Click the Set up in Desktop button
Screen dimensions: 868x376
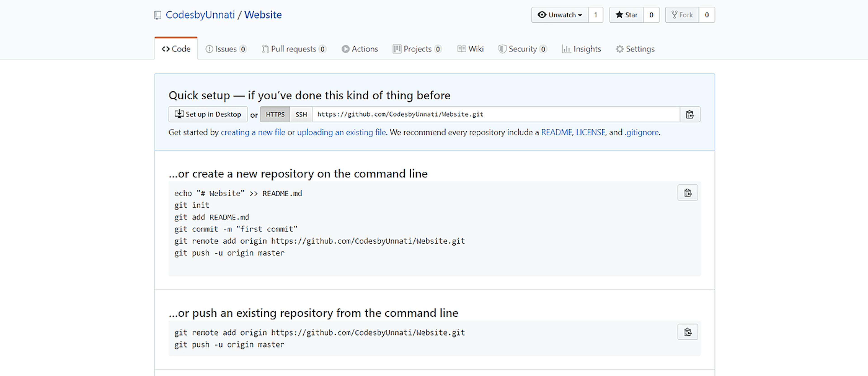[208, 114]
